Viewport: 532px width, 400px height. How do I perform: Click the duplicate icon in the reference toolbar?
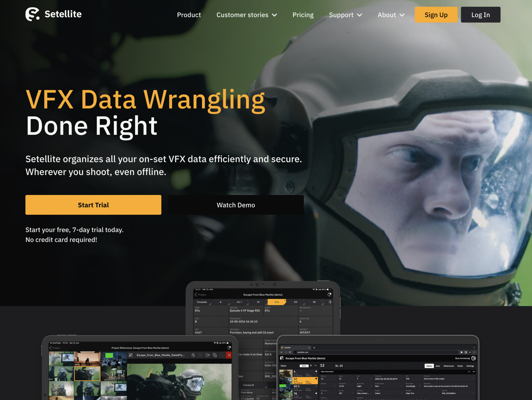point(215,355)
